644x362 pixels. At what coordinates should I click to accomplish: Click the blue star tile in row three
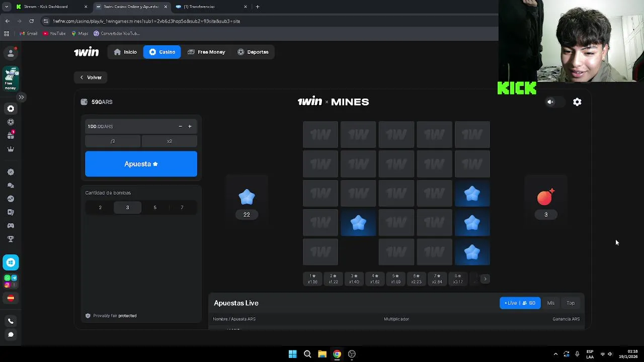tap(472, 194)
